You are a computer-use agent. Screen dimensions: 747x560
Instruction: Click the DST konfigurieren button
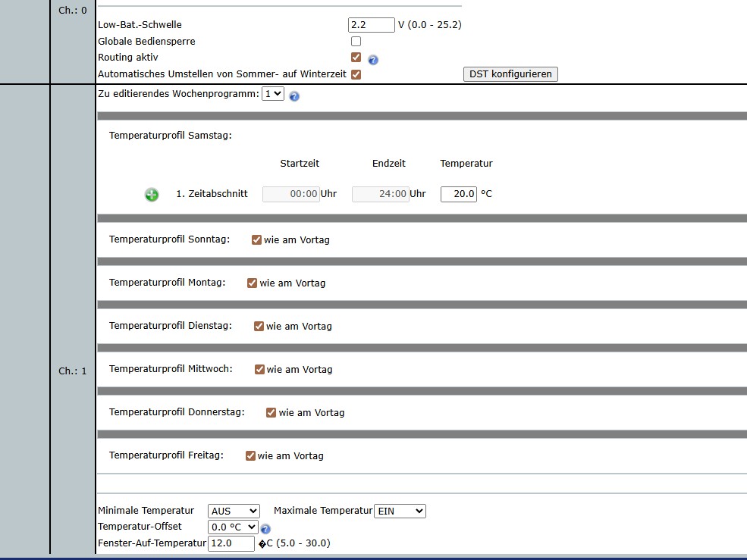click(510, 74)
